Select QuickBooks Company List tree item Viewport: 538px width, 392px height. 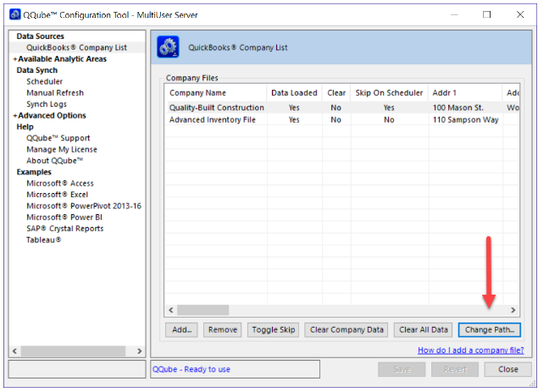click(76, 47)
